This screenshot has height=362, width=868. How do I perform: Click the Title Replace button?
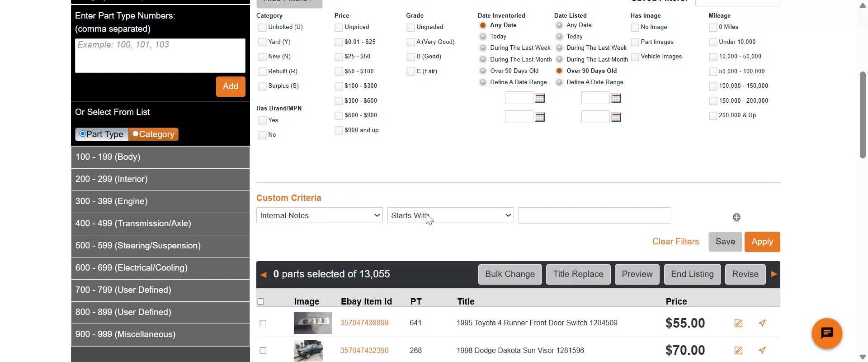tap(578, 274)
